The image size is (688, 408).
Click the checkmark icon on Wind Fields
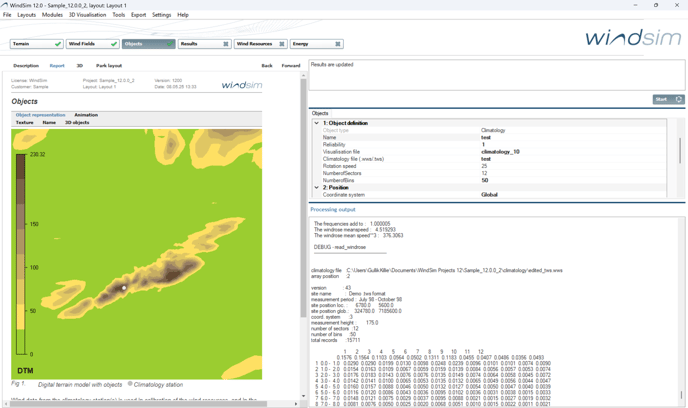114,44
